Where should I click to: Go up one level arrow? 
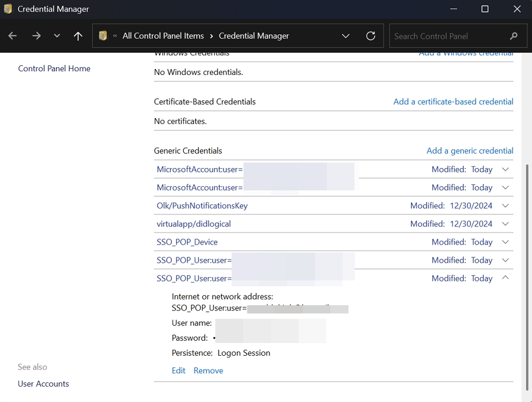tap(78, 36)
